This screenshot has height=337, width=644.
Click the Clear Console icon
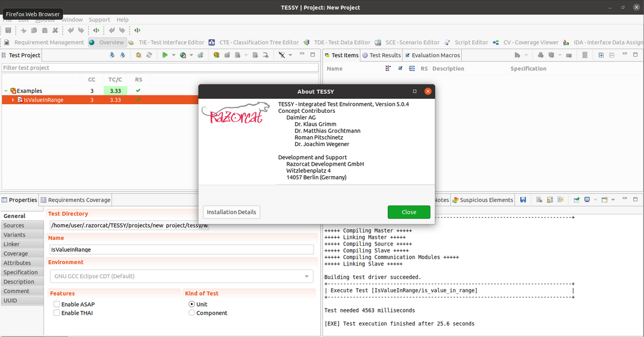(x=539, y=200)
